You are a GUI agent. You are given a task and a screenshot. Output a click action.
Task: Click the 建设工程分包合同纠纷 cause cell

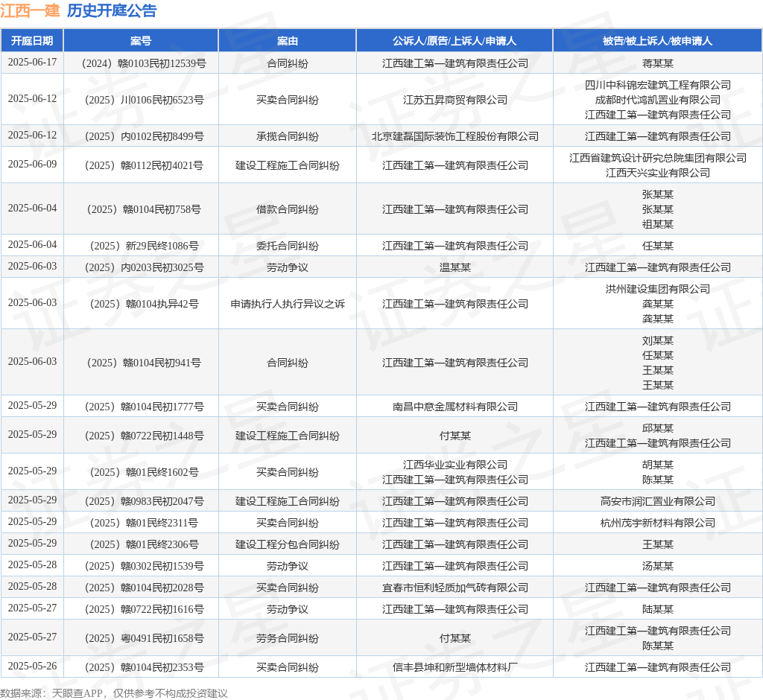tap(287, 544)
